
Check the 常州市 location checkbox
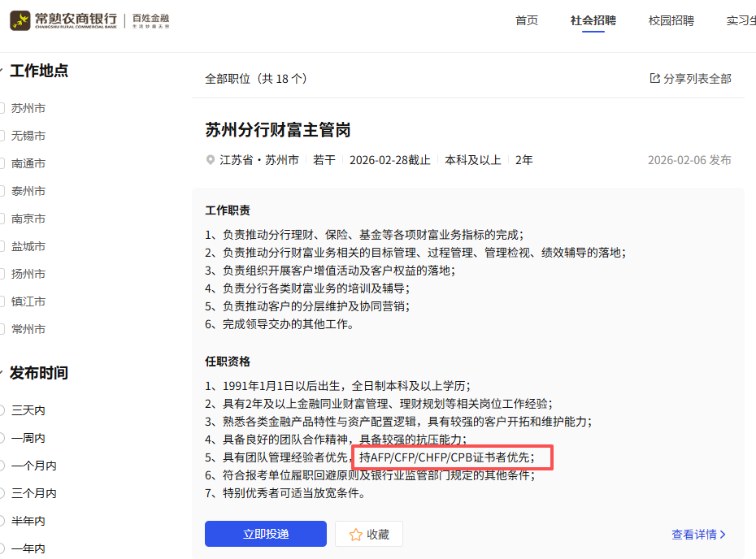2,329
